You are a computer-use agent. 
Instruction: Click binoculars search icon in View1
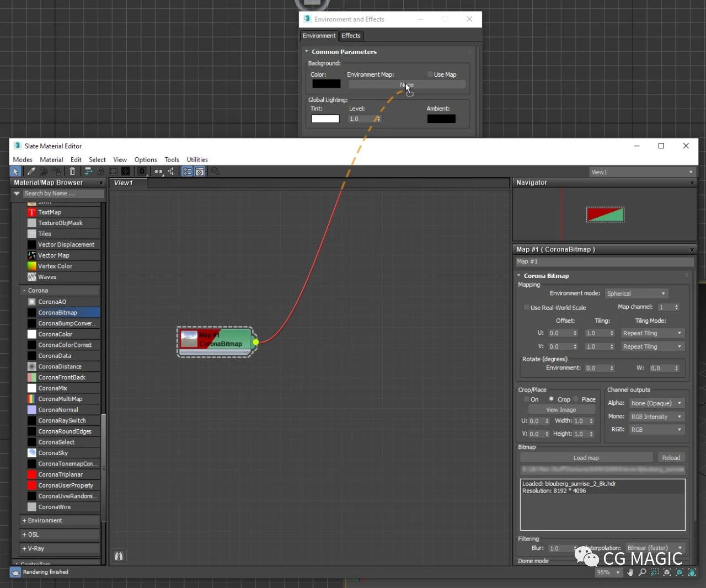tap(119, 556)
